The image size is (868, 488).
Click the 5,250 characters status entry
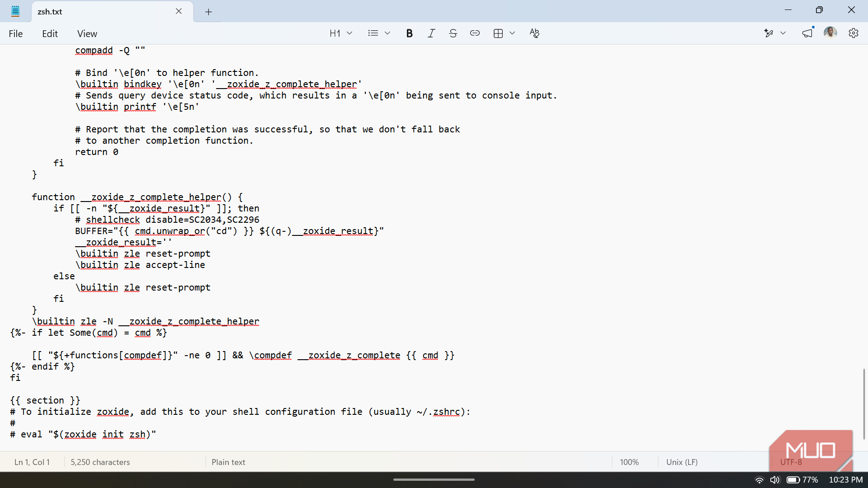tap(100, 462)
